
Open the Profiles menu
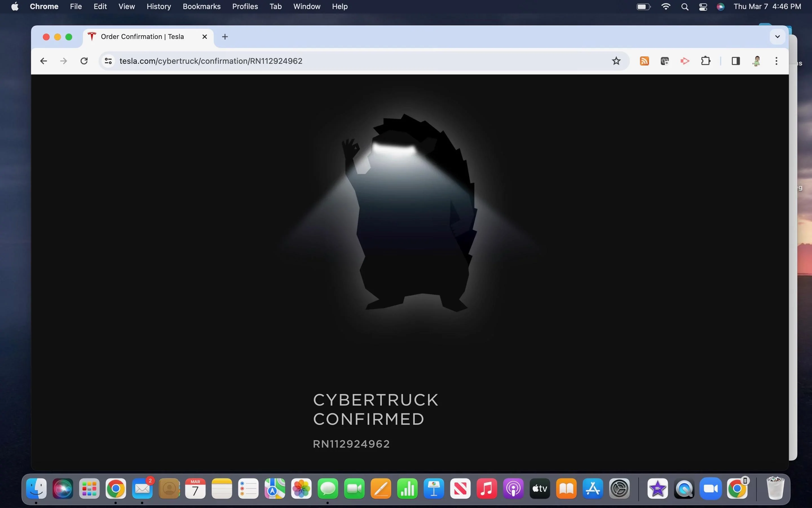pos(245,6)
